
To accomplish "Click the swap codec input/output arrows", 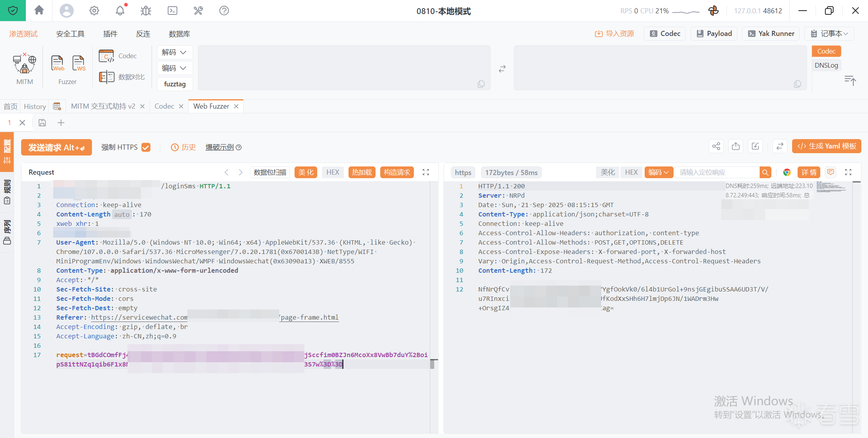I will 502,69.
